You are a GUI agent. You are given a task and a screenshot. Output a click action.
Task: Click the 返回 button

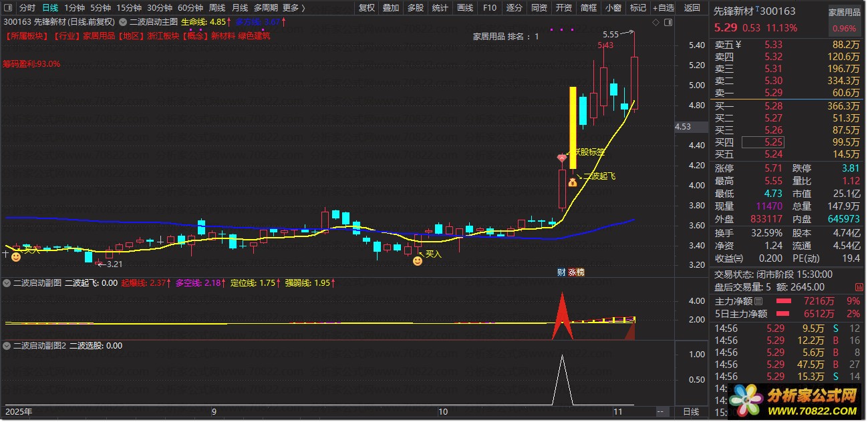click(x=692, y=8)
